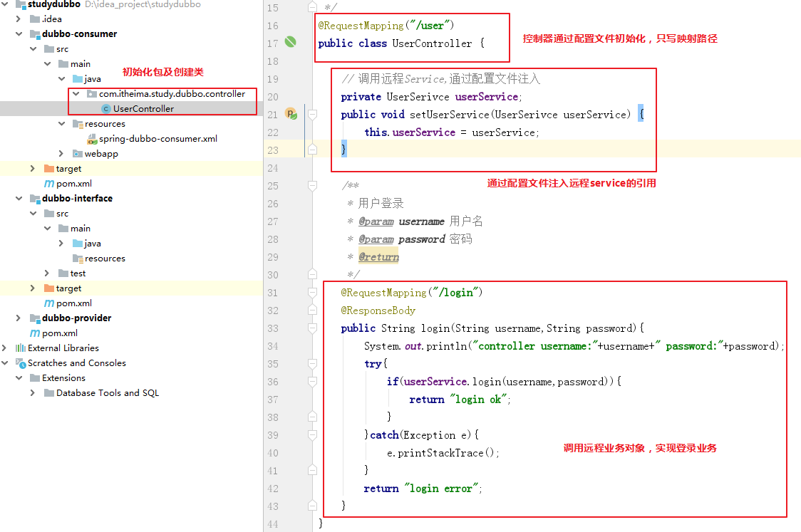Click the controller package folder icon
Image resolution: width=801 pixels, height=532 pixels.
point(92,94)
